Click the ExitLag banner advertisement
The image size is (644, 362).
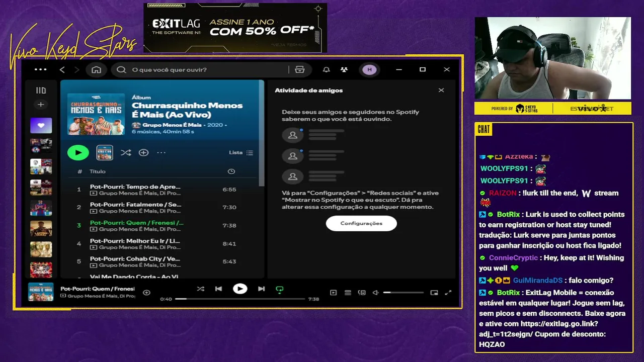coord(235,28)
